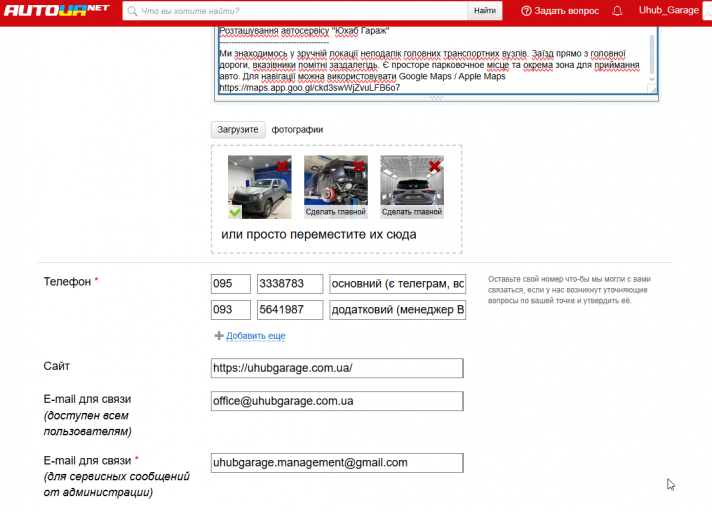Click the Телефон field label

click(x=67, y=282)
